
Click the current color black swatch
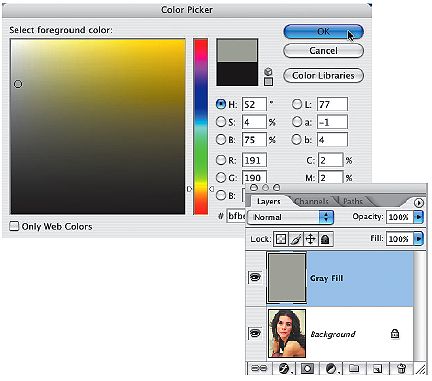(237, 74)
